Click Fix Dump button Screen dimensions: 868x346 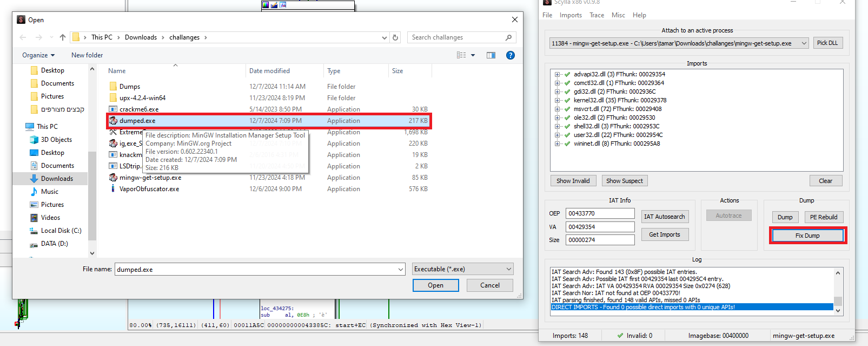807,236
